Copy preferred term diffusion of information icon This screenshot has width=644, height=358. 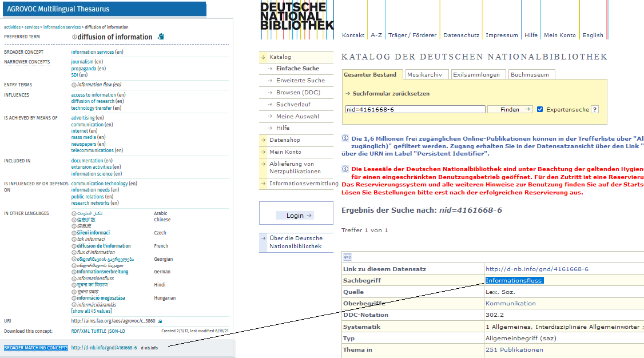[161, 37]
